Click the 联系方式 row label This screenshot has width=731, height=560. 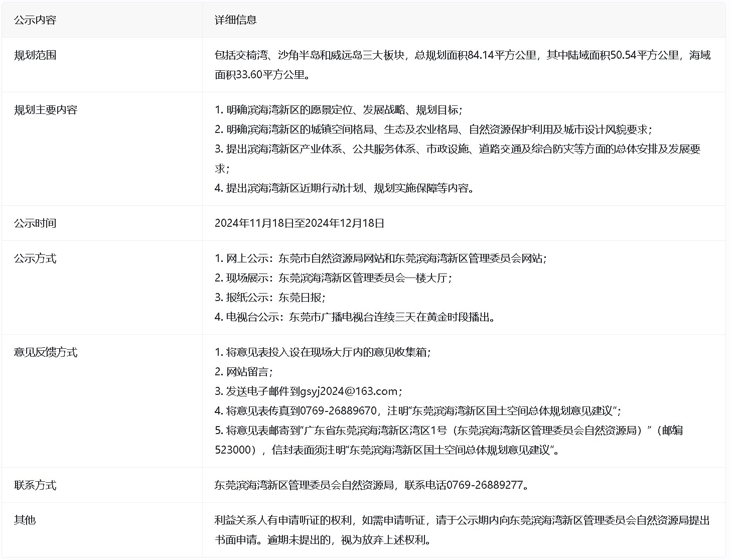[35, 485]
